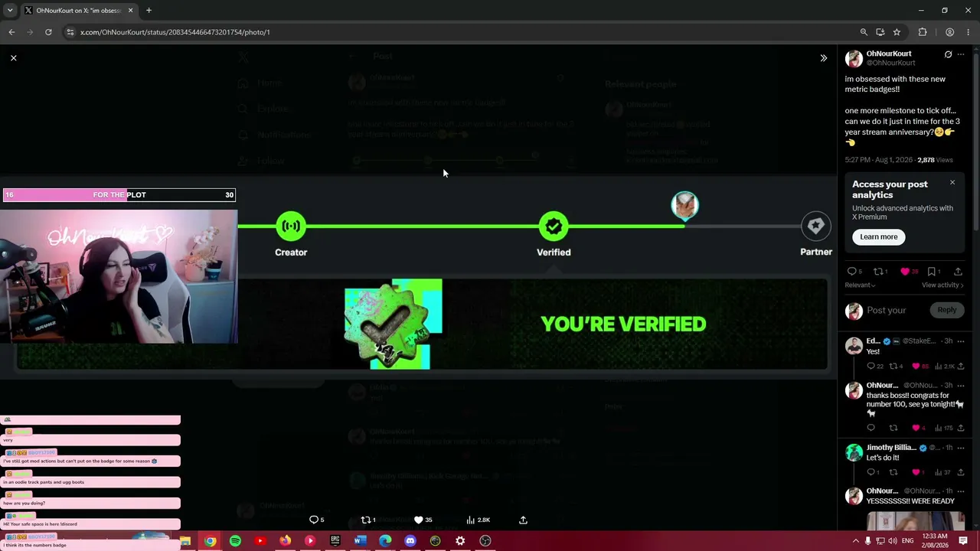Open a new browser tab
The image size is (980, 551).
pos(149,11)
